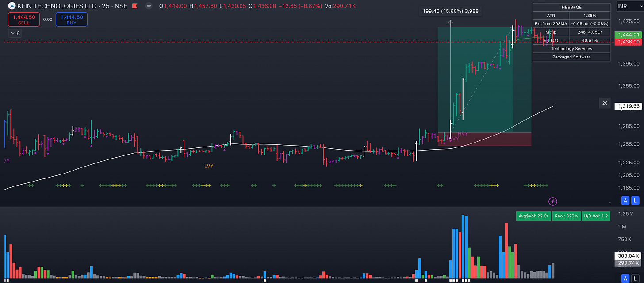Click the red 1,436.00 last price label

point(627,42)
